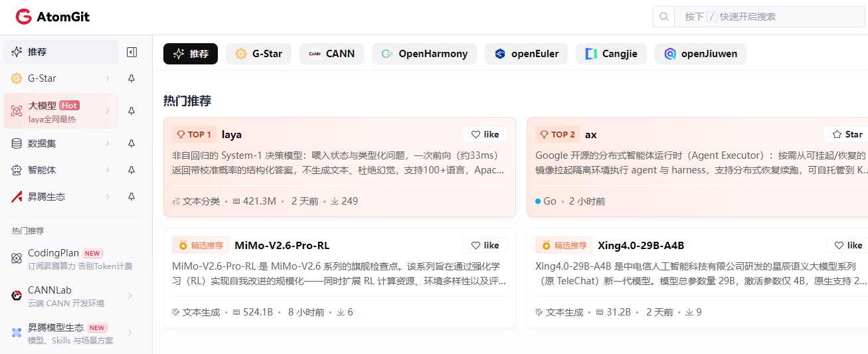Switch to the G-Star tab
Viewport: 868px width, 354px height.
click(258, 54)
